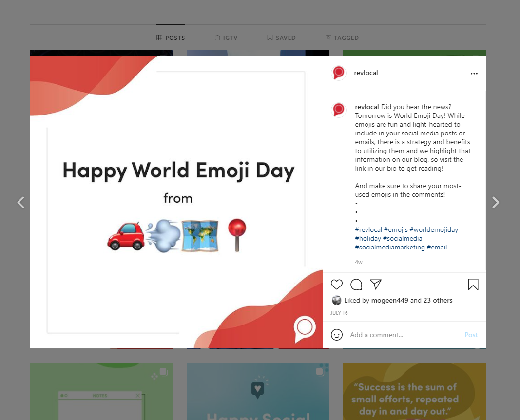The image size is (520, 420).
Task: Switch to the IGTV tab
Action: [226, 38]
